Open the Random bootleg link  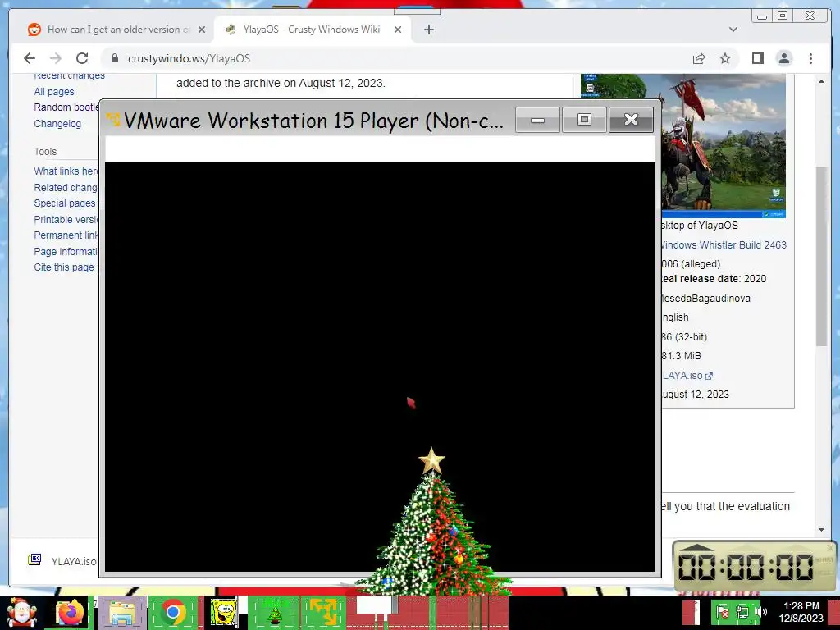coord(67,107)
